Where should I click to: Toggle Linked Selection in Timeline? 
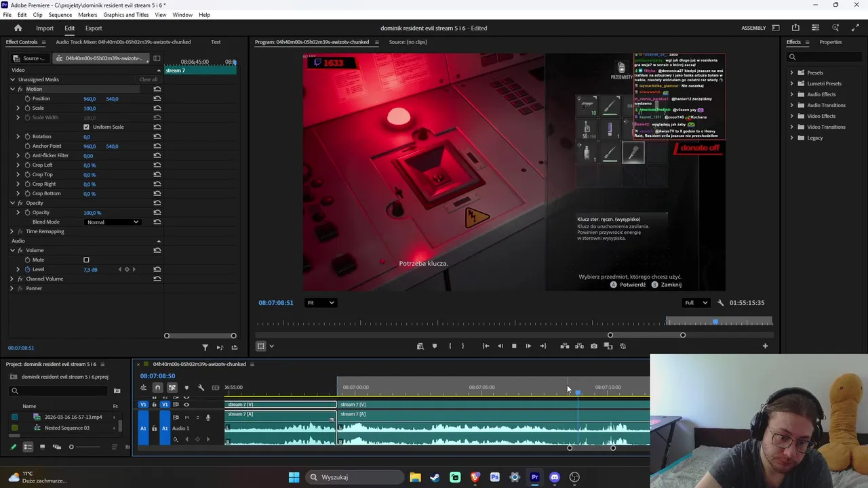pos(172,388)
